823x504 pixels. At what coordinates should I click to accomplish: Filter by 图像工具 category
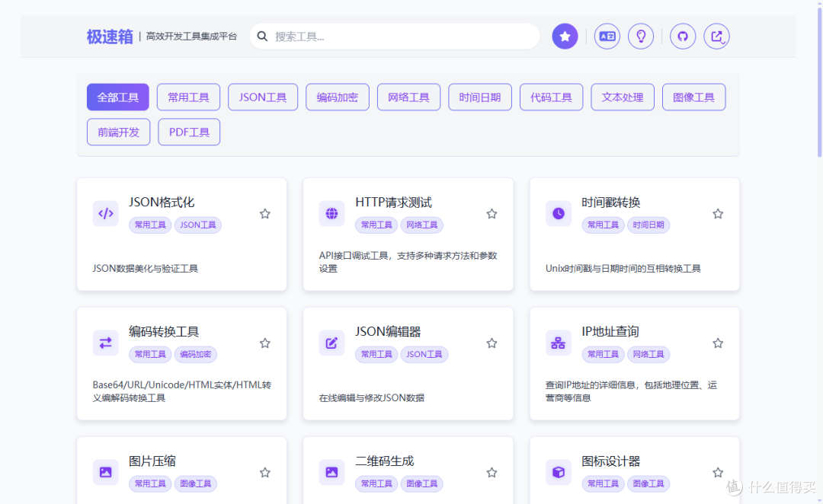[694, 97]
